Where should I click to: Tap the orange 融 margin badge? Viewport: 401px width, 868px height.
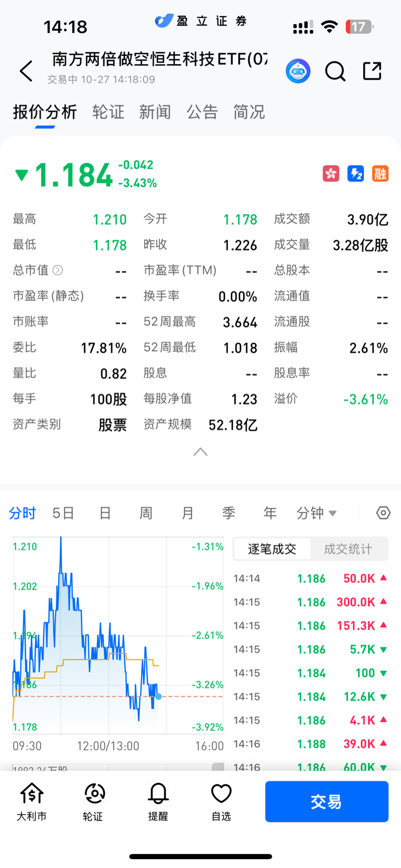[380, 173]
